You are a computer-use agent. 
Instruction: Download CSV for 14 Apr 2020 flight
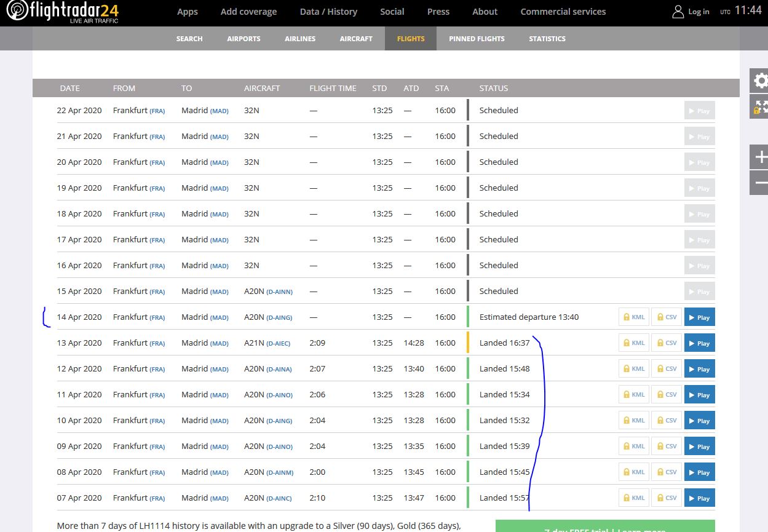(x=667, y=317)
